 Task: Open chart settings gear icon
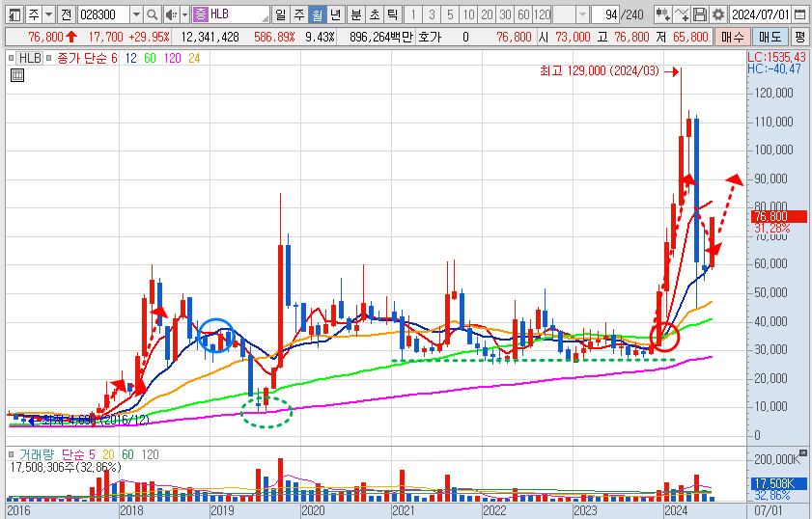click(717, 14)
